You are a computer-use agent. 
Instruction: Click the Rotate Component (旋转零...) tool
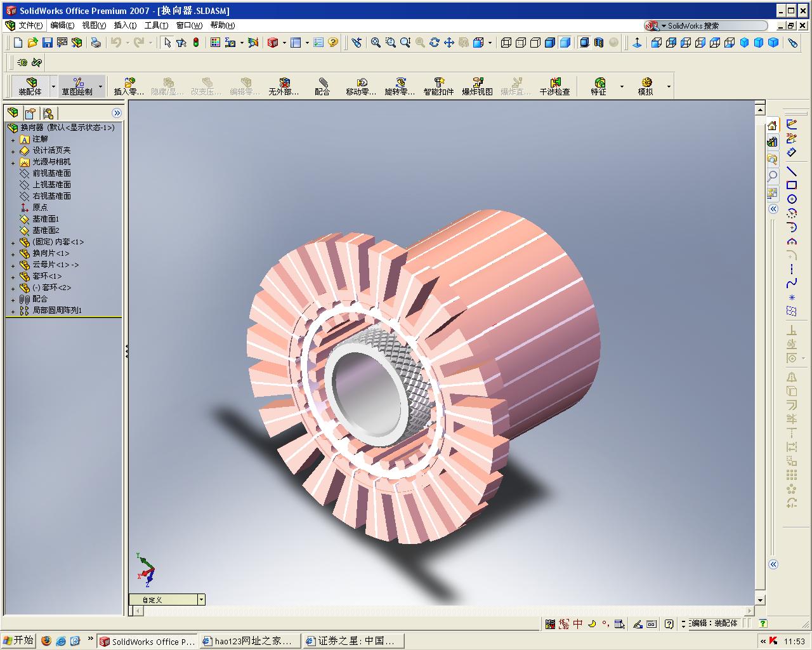pos(400,86)
